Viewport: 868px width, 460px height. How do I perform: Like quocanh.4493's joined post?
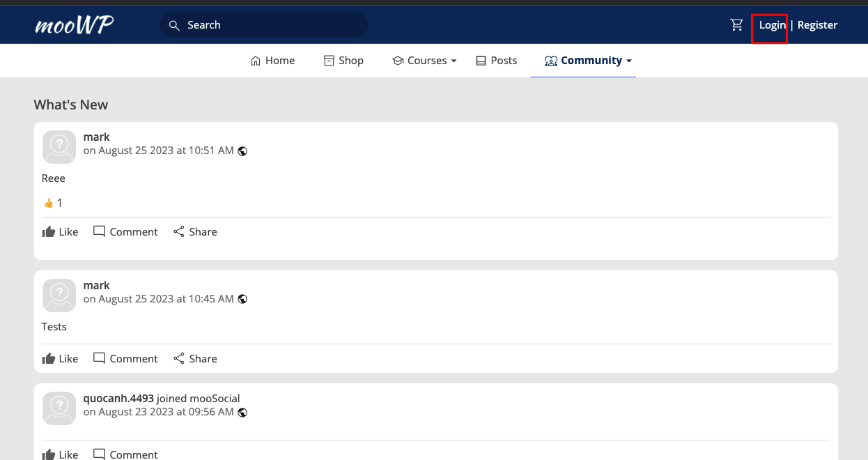pyautogui.click(x=60, y=454)
